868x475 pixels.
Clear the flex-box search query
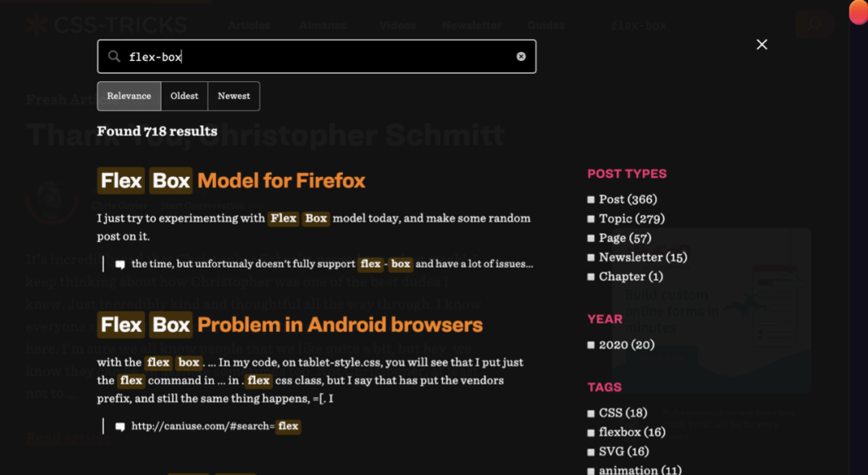tap(521, 56)
